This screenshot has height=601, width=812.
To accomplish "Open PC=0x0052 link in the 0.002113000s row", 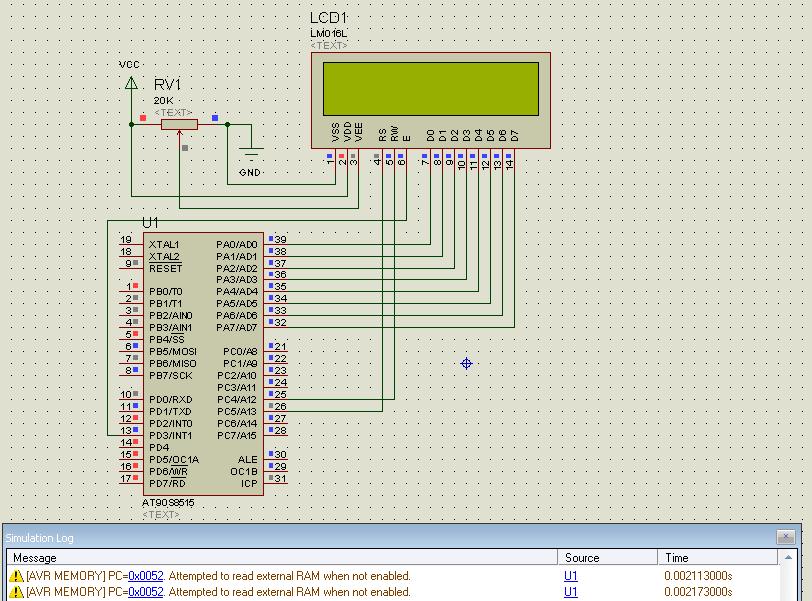I will pos(146,576).
